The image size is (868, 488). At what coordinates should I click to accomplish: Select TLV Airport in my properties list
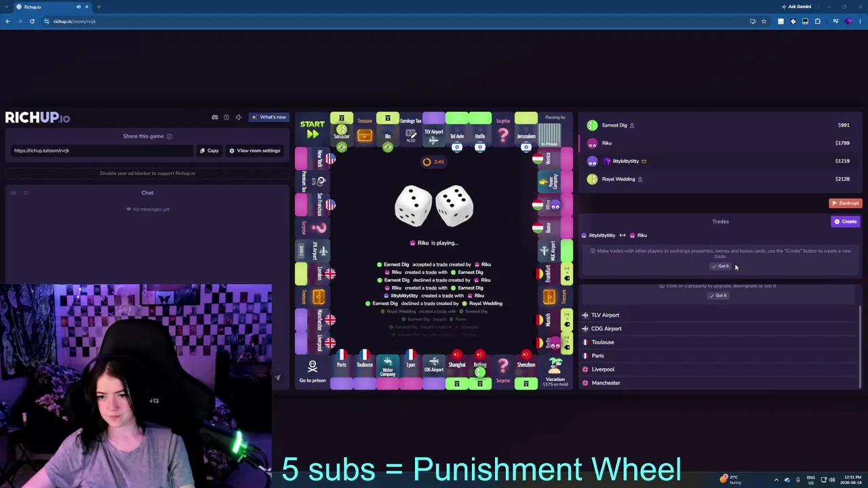pyautogui.click(x=719, y=315)
